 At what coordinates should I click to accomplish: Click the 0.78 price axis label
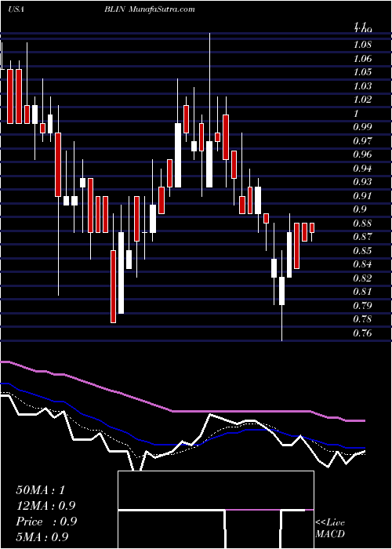pyautogui.click(x=362, y=319)
